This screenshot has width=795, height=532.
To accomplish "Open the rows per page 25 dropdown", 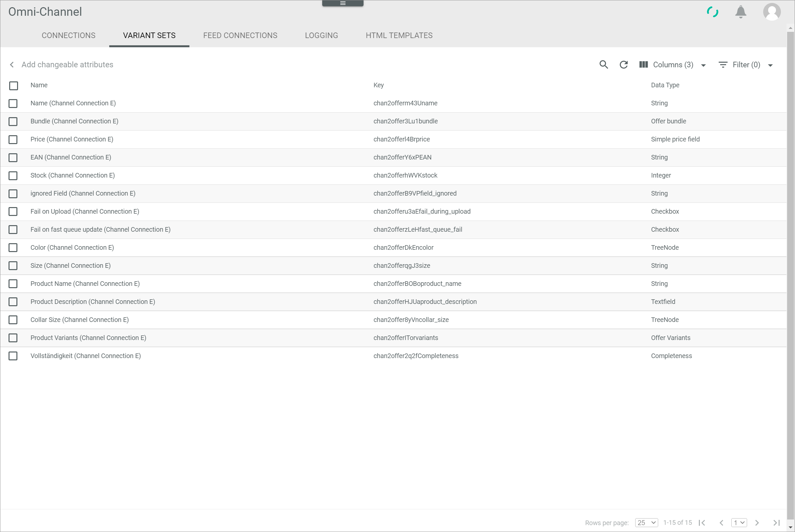I will 646,522.
